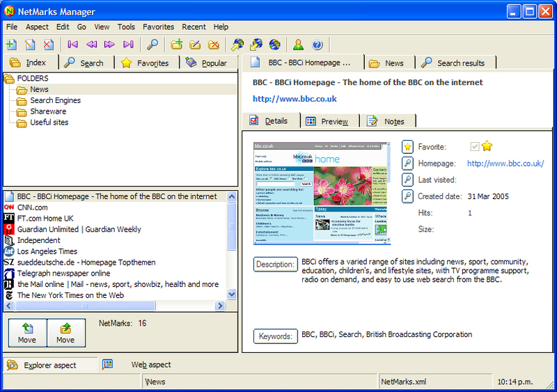Click the list scrollbar down arrow

pos(232,295)
